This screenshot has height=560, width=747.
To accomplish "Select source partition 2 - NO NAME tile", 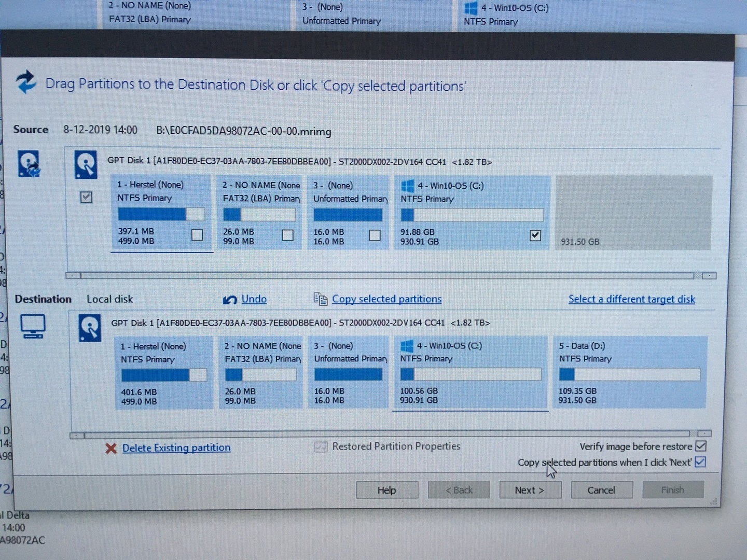I will (x=259, y=213).
